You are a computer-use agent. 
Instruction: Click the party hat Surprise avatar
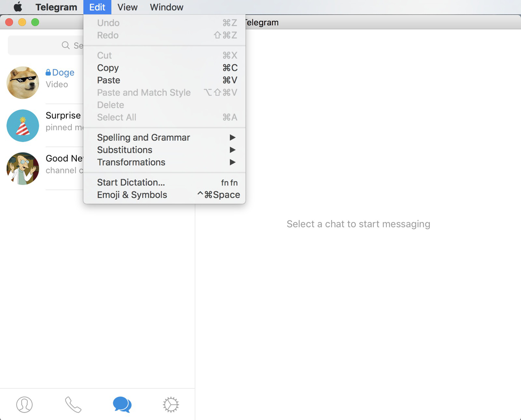[x=23, y=126]
